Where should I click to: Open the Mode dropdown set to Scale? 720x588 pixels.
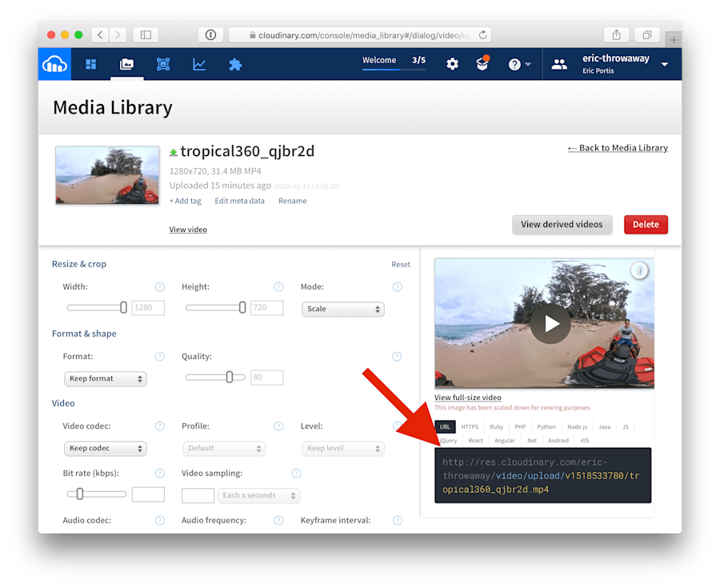click(342, 309)
